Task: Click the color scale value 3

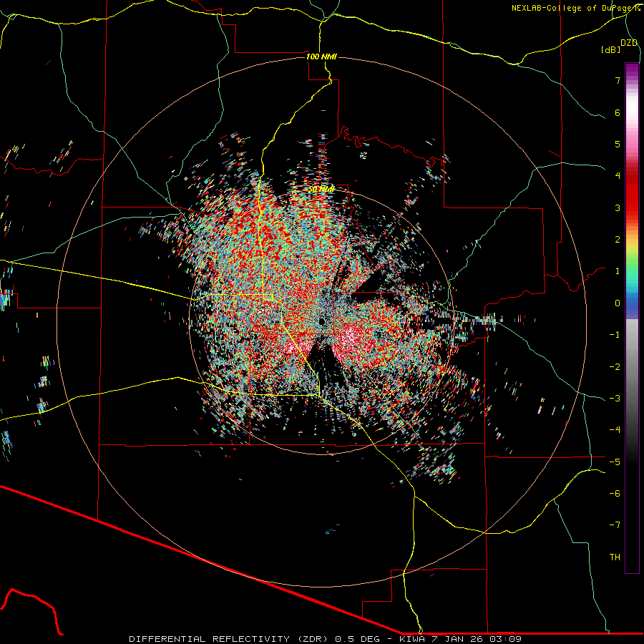Action: point(618,208)
